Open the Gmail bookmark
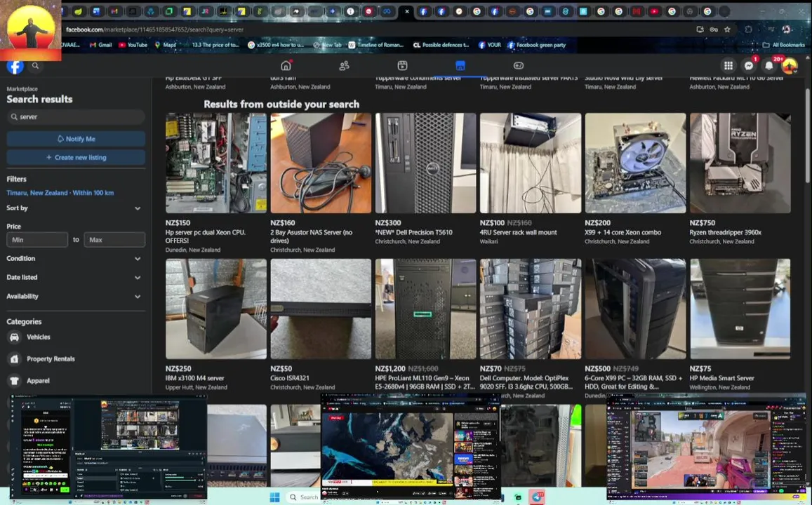 pos(101,45)
